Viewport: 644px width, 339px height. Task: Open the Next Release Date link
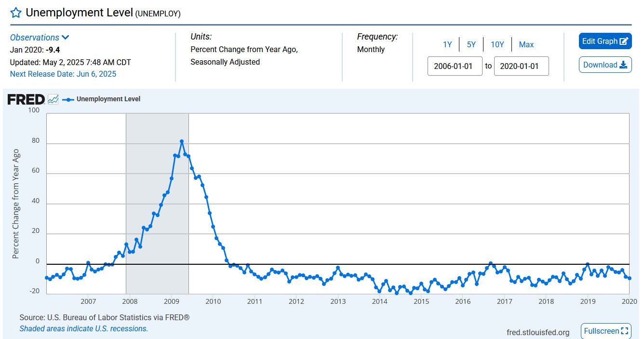tap(63, 74)
